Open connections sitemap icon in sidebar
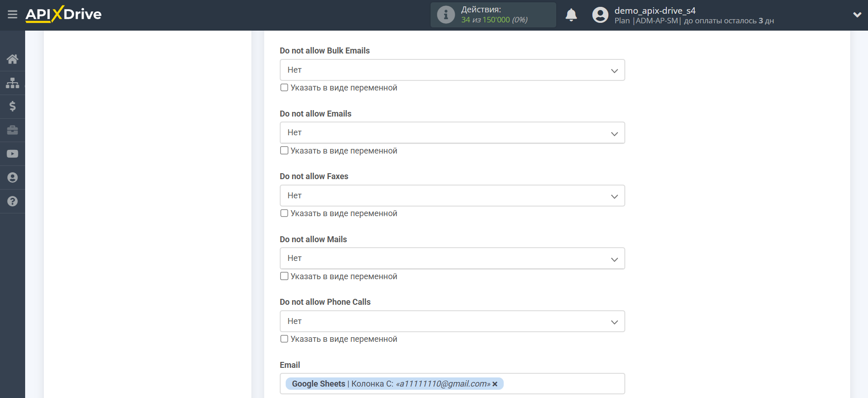 coord(12,83)
